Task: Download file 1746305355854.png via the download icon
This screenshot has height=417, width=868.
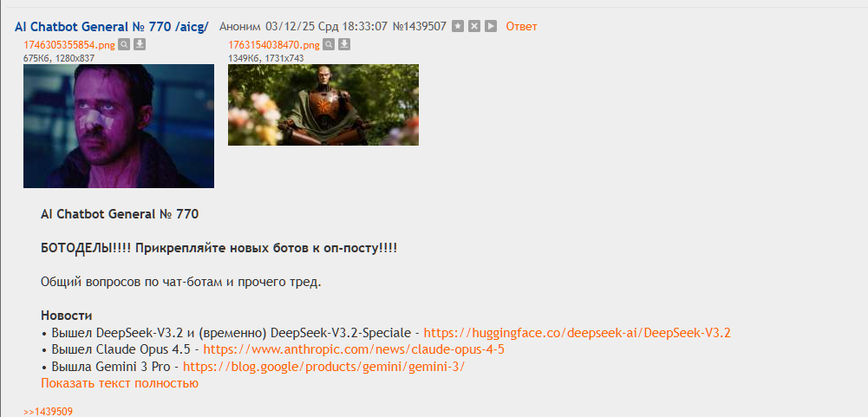Action: pos(140,44)
